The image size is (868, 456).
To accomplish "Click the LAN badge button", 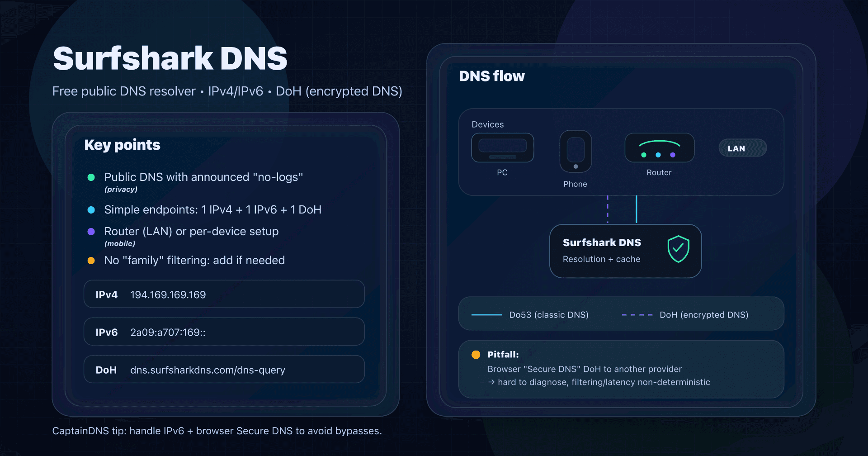I will point(742,148).
